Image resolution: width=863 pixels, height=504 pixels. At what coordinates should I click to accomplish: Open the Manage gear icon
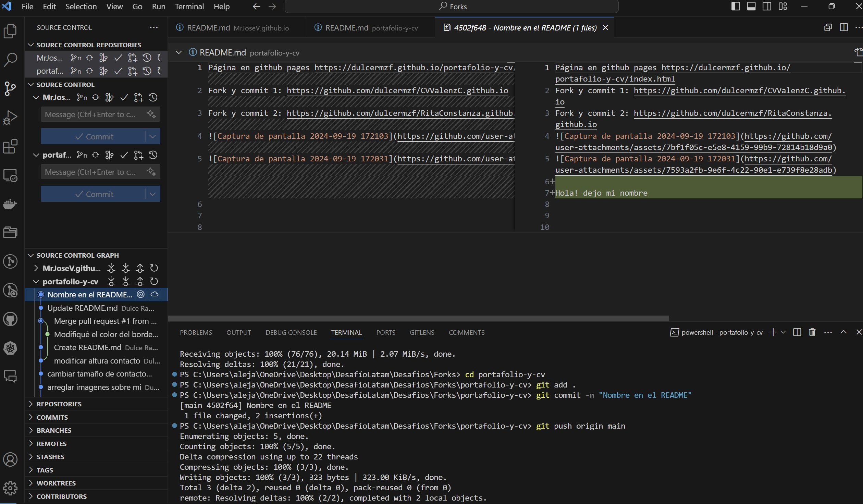click(x=10, y=488)
